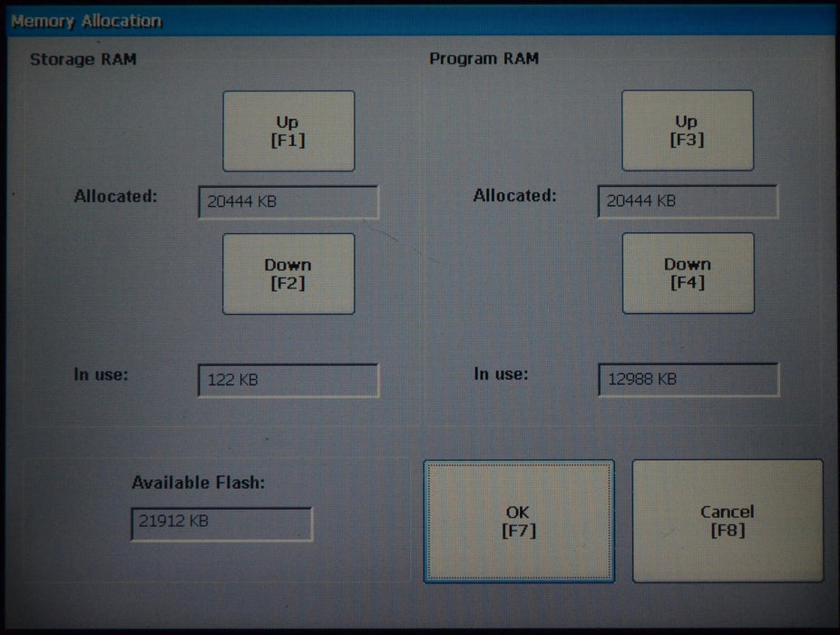Click the In use label under Program RAM
Image resolution: width=840 pixels, height=635 pixels.
pos(501,374)
